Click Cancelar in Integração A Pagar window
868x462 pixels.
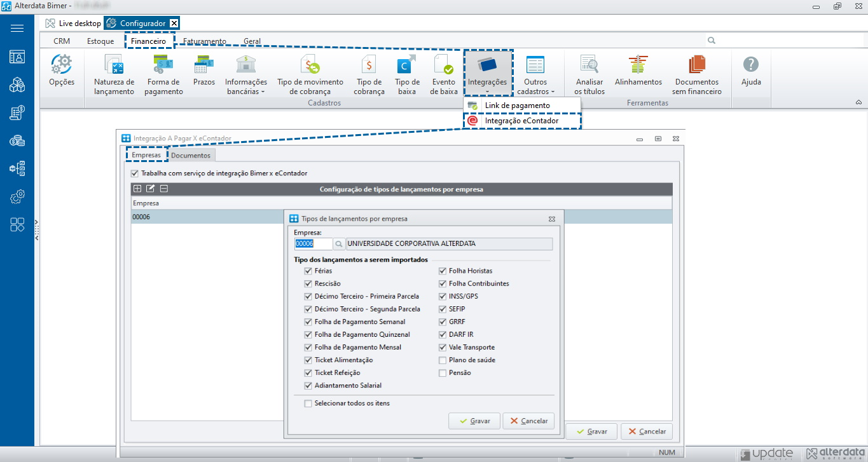[x=646, y=431]
